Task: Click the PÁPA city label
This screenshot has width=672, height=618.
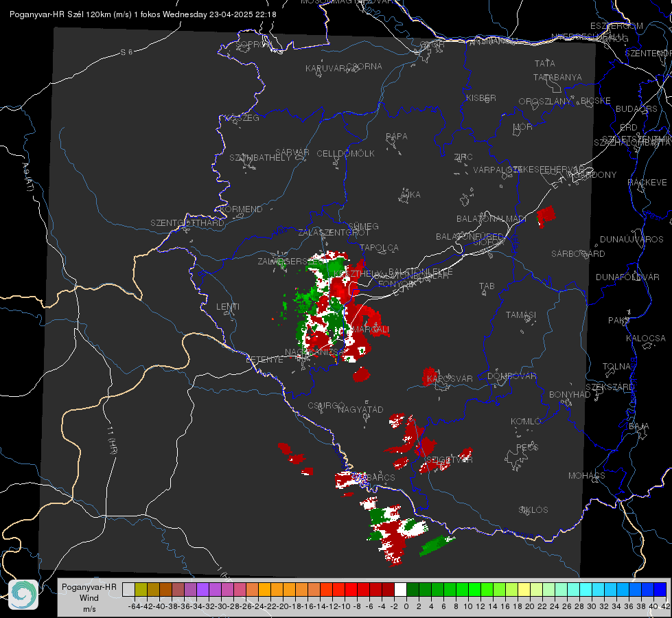Action: [397, 137]
